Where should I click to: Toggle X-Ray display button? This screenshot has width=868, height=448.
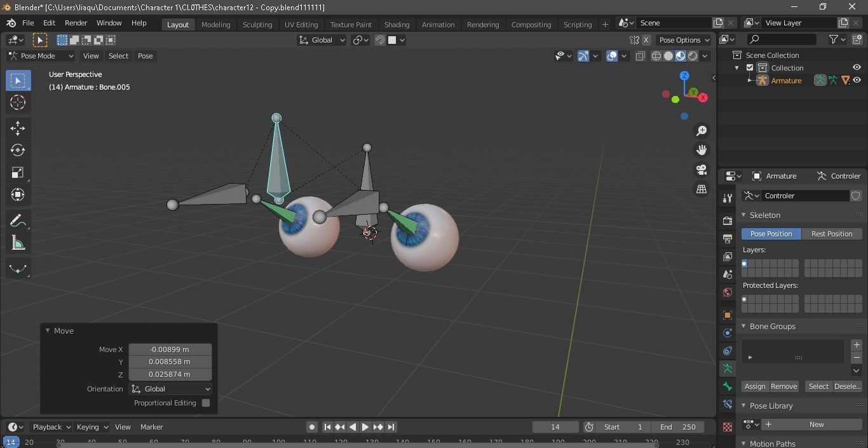coord(640,56)
